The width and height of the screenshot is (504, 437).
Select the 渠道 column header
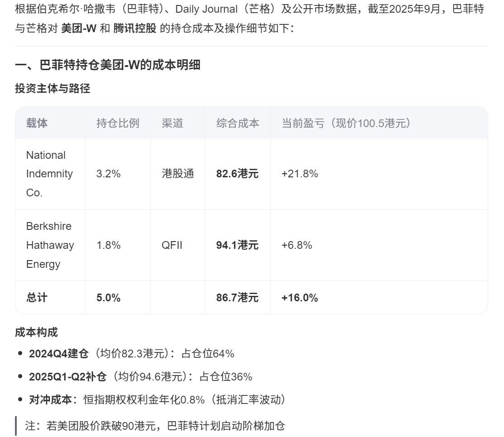tap(173, 123)
